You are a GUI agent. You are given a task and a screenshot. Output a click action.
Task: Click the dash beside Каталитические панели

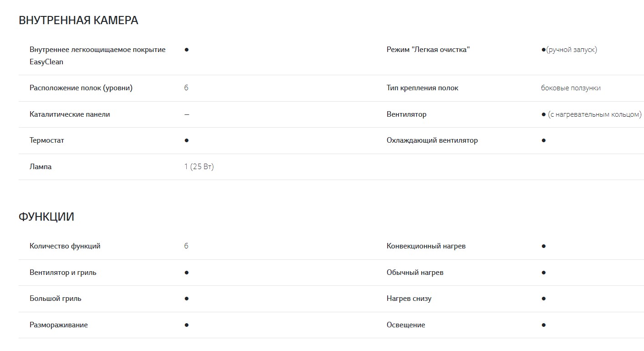tap(187, 114)
